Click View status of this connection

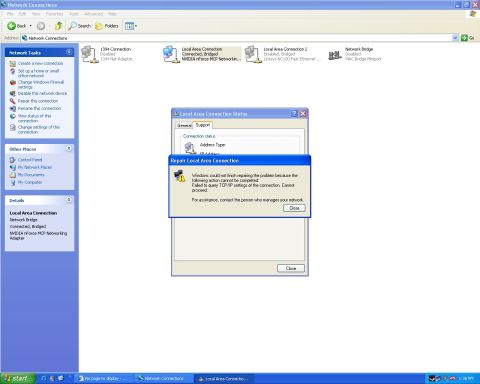[34, 118]
